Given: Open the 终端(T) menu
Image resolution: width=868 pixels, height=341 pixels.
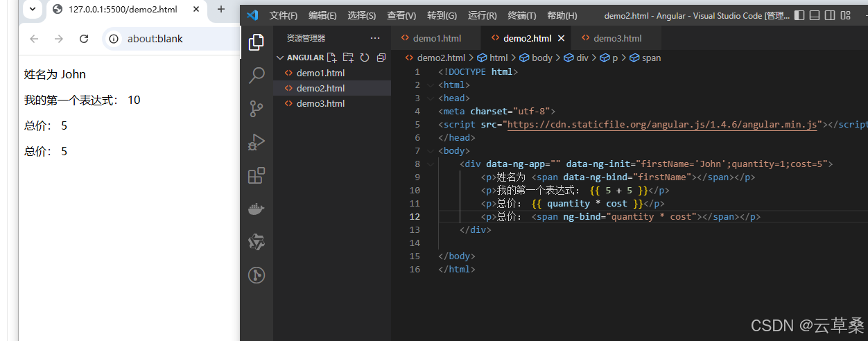Looking at the screenshot, I should tap(522, 15).
